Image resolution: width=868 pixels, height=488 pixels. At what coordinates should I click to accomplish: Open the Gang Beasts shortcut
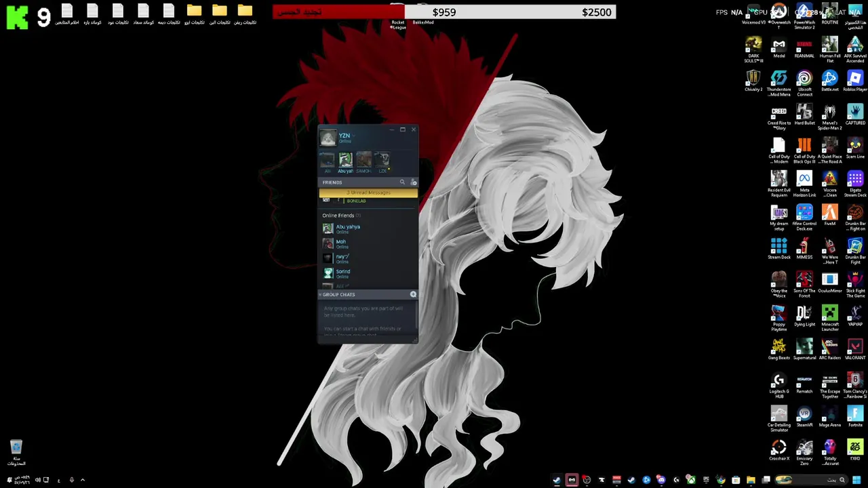pos(779,350)
